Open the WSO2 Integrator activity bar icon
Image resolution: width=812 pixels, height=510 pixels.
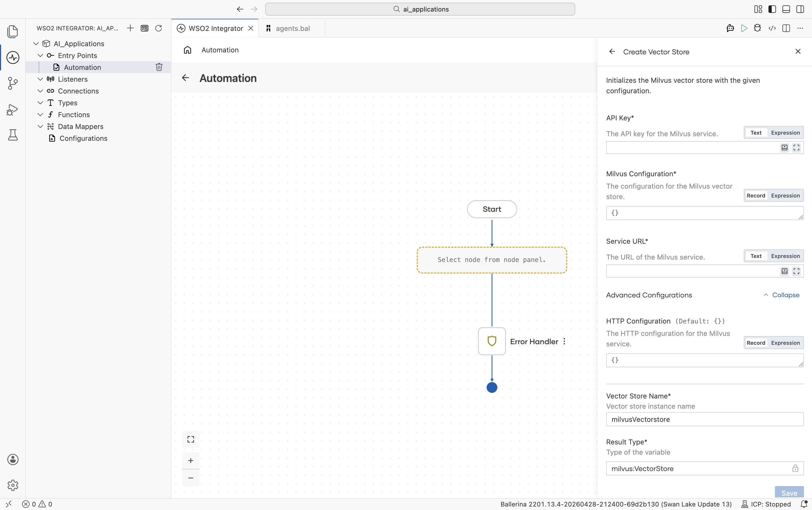13,57
